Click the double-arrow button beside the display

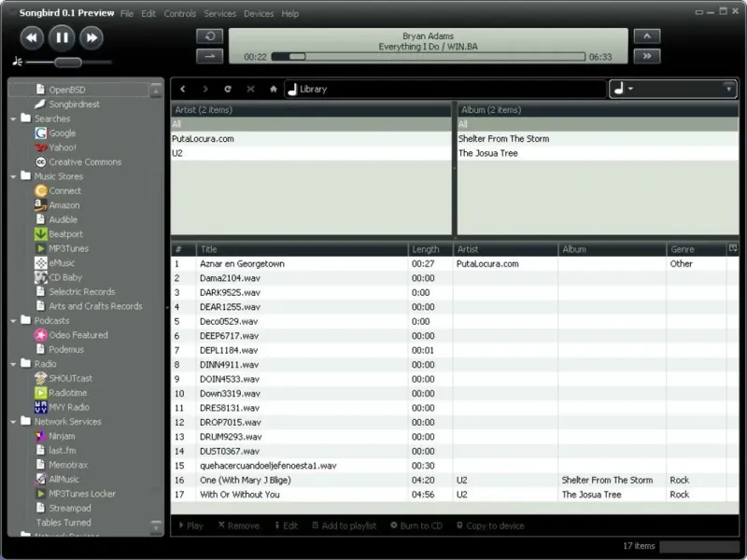[x=647, y=56]
